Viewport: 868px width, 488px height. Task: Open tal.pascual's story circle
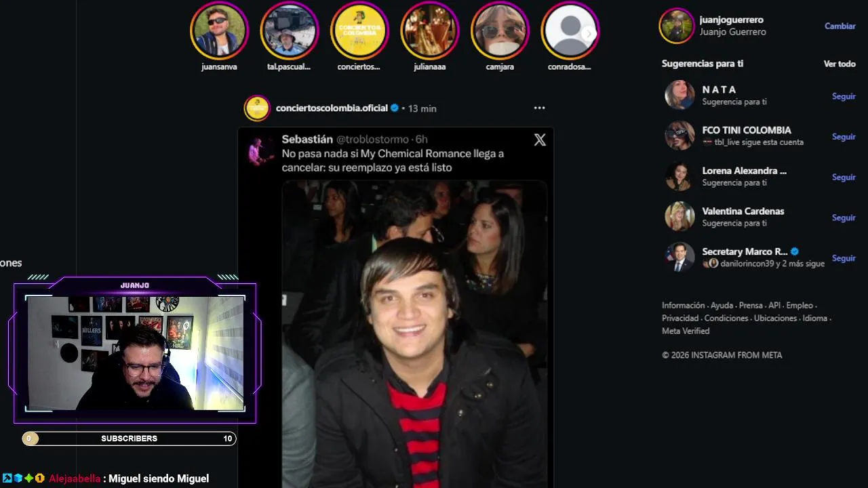pos(289,31)
